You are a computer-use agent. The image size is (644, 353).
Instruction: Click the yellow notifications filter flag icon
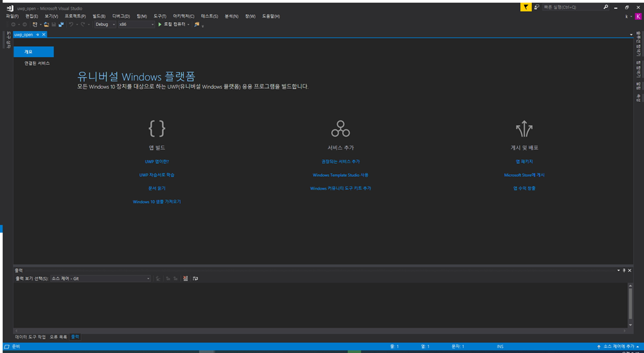point(526,7)
